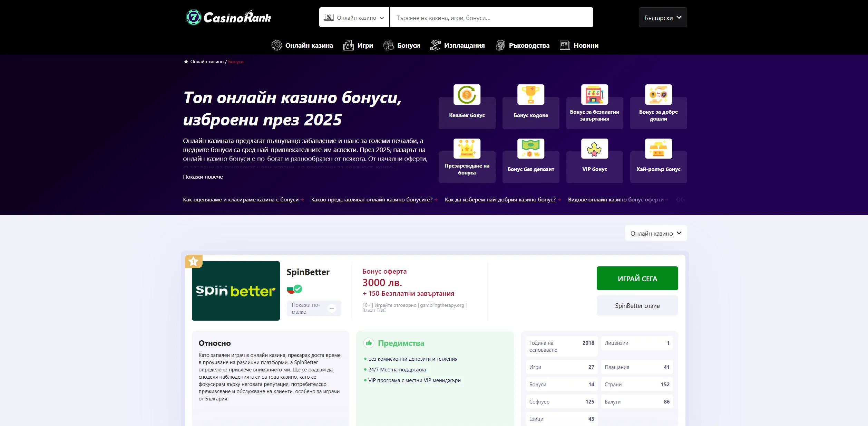
Task: Click the Бонуси coins icon in navigation
Action: coord(388,45)
